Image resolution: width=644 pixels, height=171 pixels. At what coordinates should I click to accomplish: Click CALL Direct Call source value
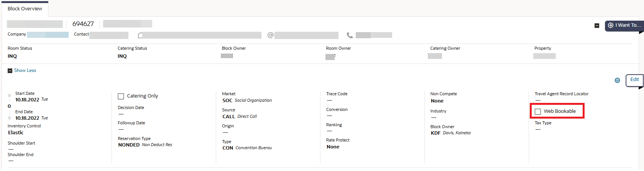coord(240,117)
